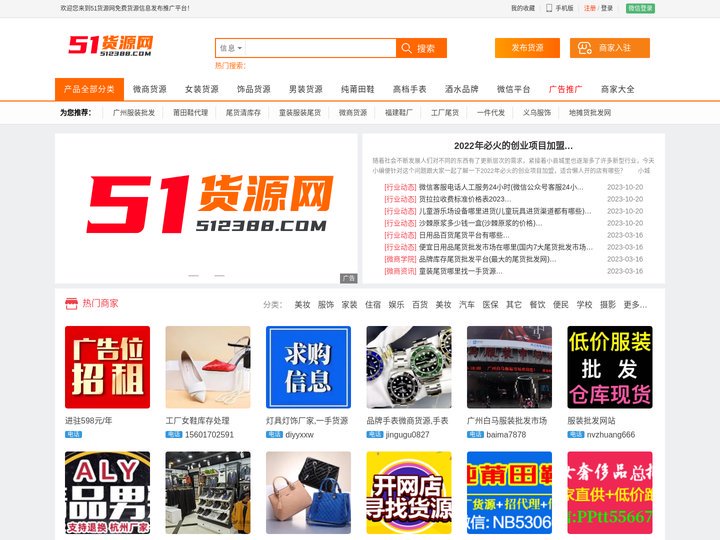Open the 女装货源 nav tab

pyautogui.click(x=202, y=89)
